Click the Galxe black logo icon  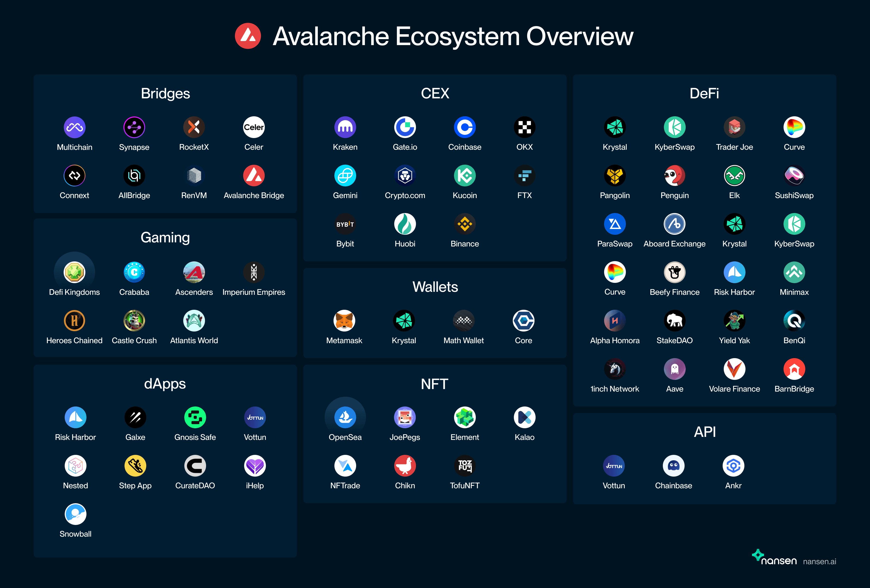(135, 417)
